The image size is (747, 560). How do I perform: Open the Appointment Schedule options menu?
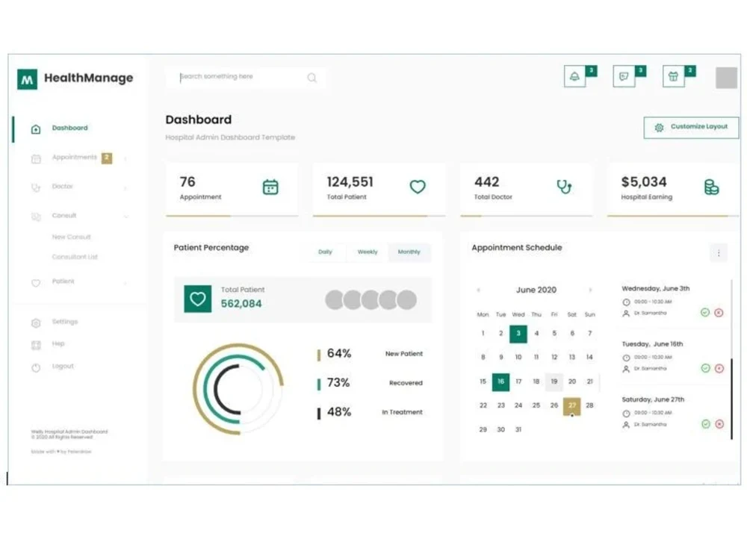(717, 252)
